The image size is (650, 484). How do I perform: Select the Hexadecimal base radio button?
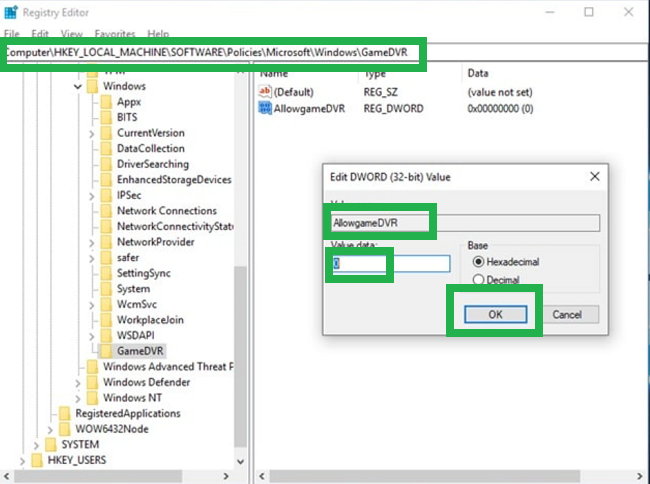click(478, 262)
